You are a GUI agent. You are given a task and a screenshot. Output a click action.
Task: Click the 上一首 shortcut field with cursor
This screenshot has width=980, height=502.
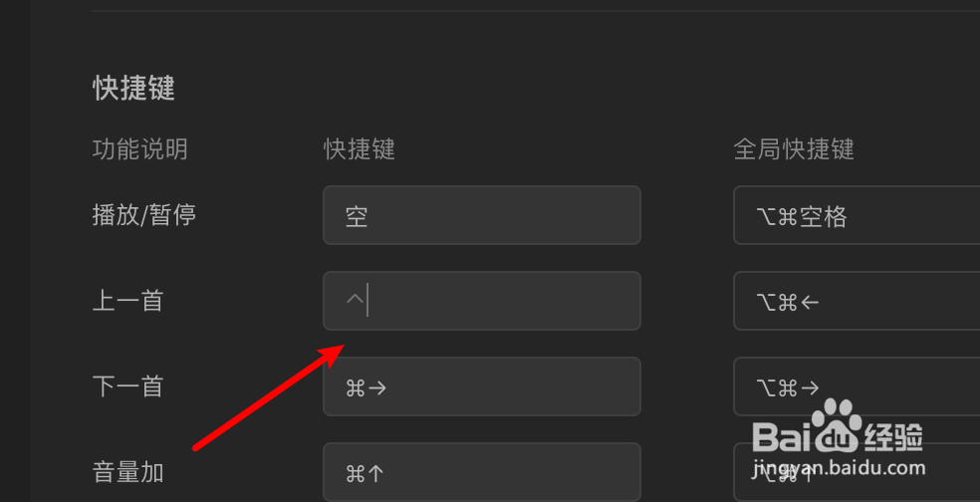(x=482, y=301)
